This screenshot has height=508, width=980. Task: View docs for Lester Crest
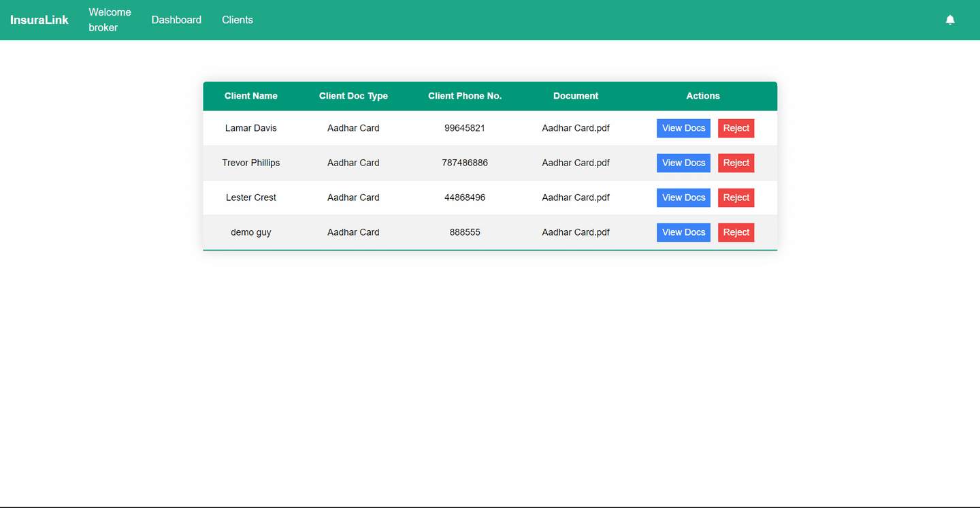pos(683,197)
